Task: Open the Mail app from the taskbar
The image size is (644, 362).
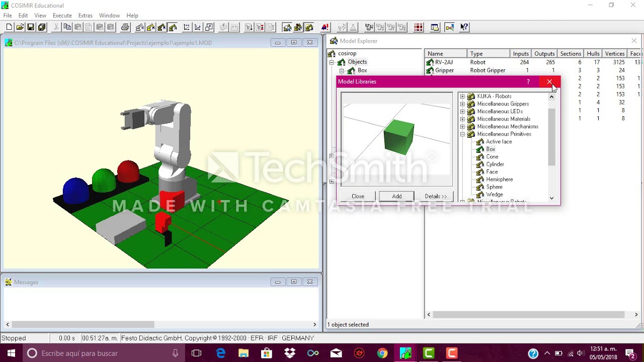Action: 336,353
